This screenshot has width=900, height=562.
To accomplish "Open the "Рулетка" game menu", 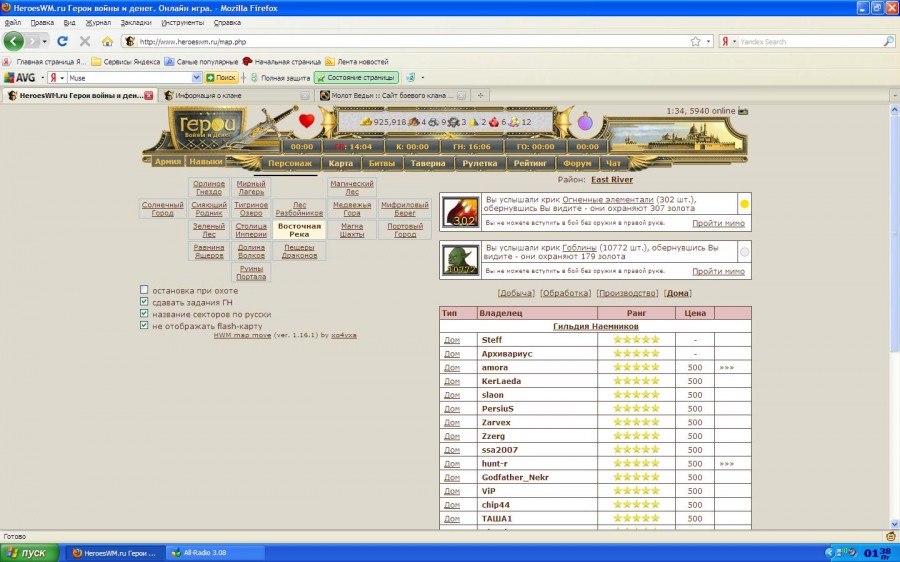I will pyautogui.click(x=480, y=163).
